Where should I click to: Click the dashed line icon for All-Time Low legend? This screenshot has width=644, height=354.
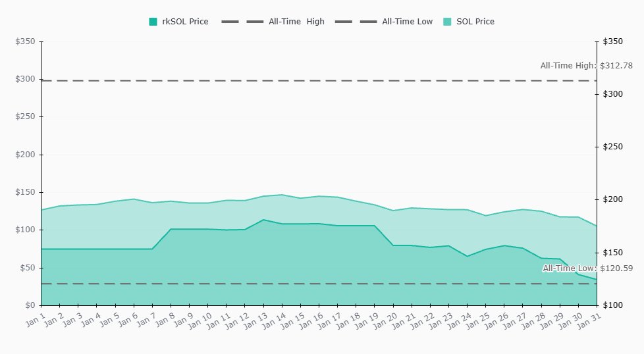click(x=355, y=22)
